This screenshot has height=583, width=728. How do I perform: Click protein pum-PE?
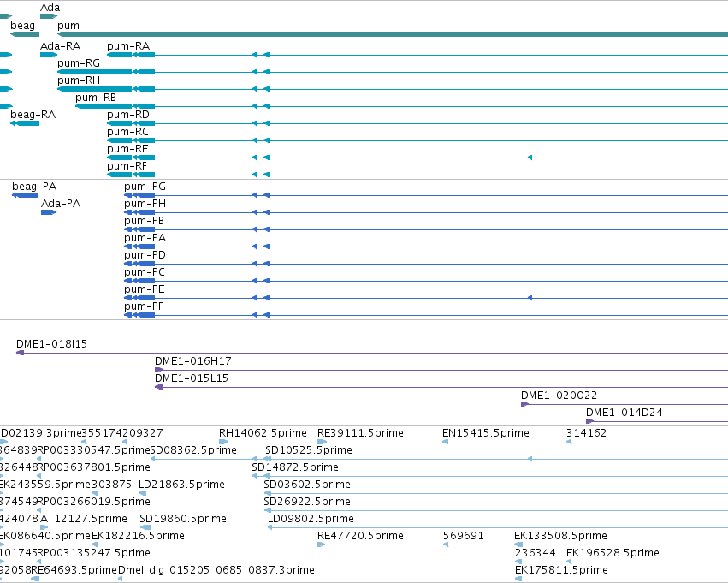145,290
